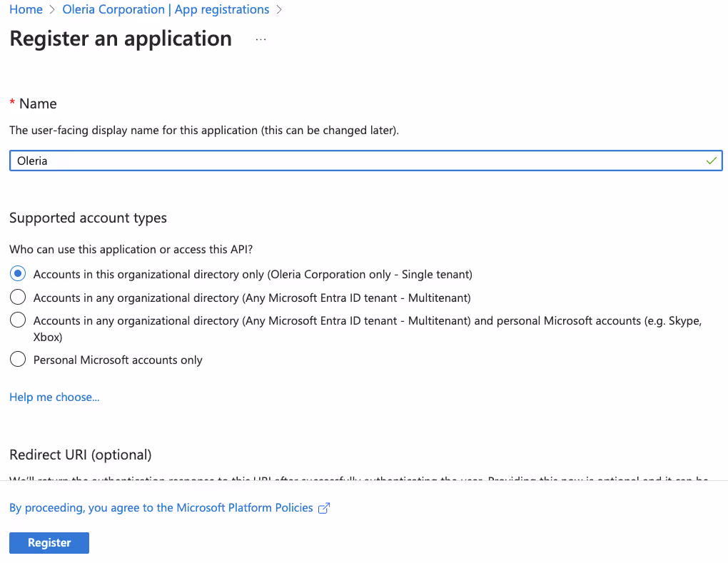Click the Register button
Image resolution: width=728 pixels, height=563 pixels.
click(49, 542)
